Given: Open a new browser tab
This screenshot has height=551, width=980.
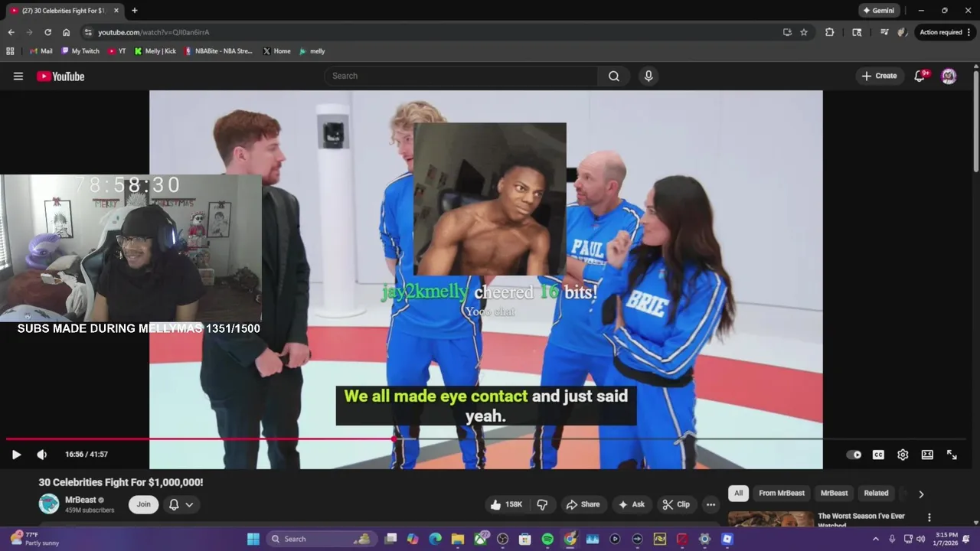Looking at the screenshot, I should (x=135, y=11).
